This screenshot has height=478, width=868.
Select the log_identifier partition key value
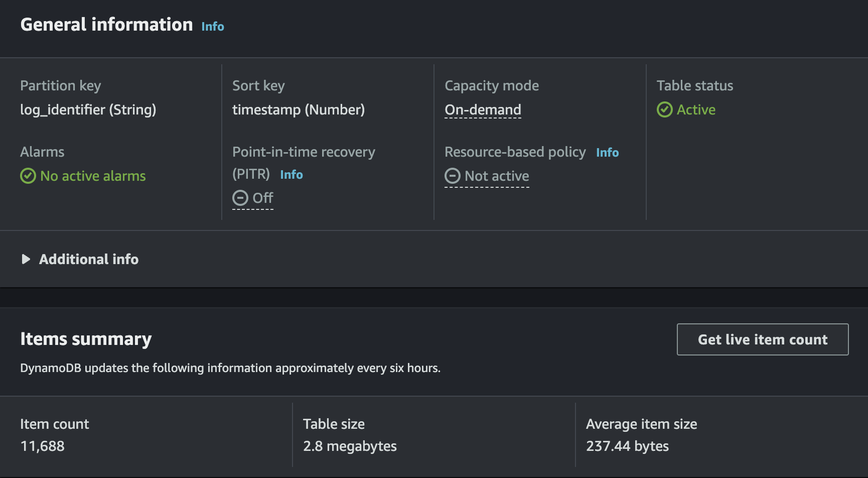pos(88,109)
